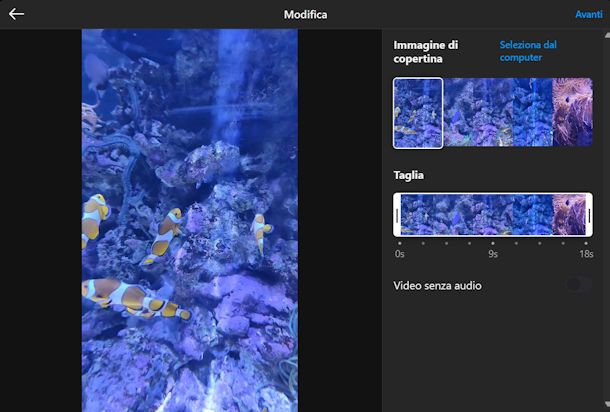Click the scrollbar up arrow in side panel
The image size is (610, 412).
click(x=607, y=35)
